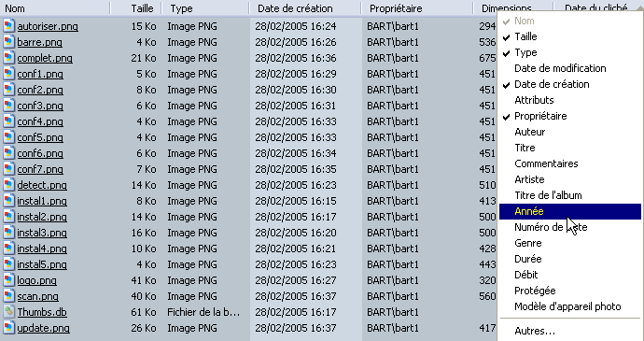Uncheck the Taille column option
The image size is (644, 341).
570,36
